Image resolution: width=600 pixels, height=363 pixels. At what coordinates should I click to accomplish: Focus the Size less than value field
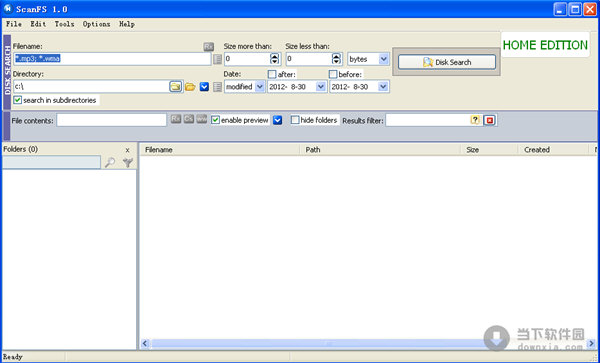click(x=308, y=59)
